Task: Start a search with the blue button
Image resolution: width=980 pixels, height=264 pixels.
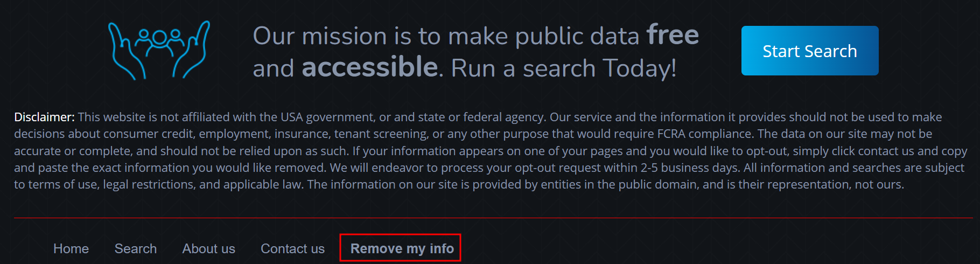Action: point(810,51)
